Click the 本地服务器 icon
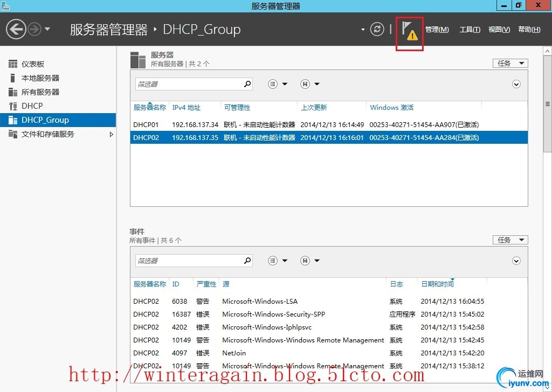552x392 pixels. pyautogui.click(x=13, y=78)
